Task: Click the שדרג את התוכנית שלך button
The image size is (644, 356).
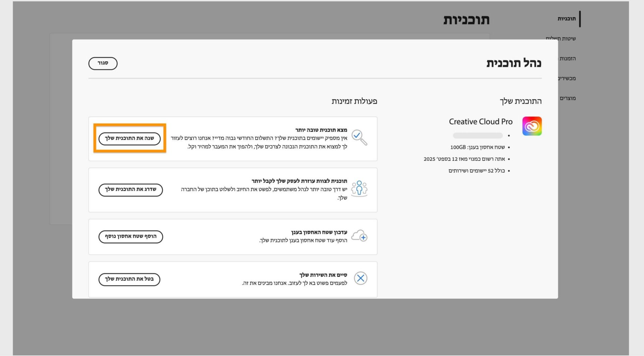Action: (130, 190)
